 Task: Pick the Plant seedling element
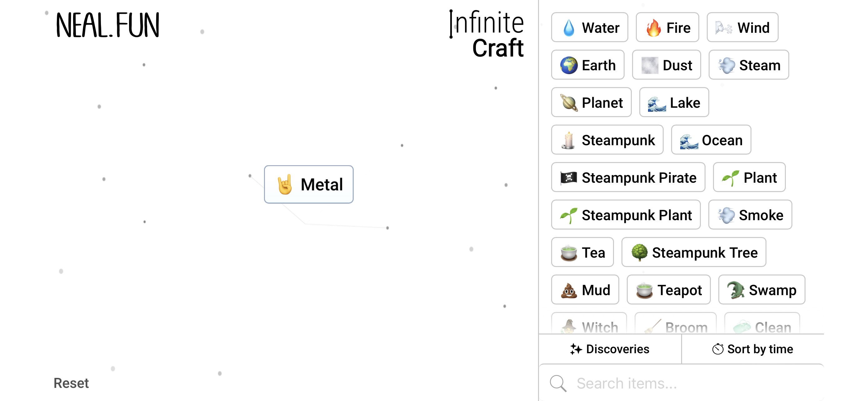pyautogui.click(x=749, y=177)
